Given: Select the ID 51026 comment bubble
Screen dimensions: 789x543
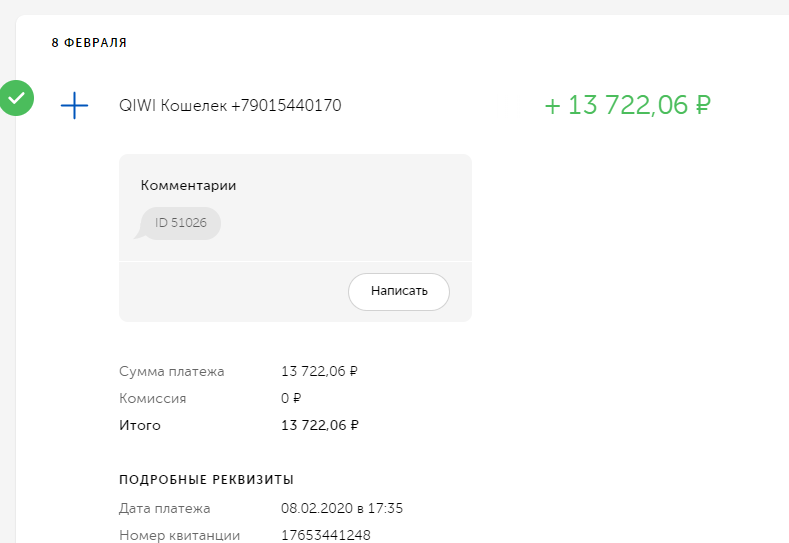Looking at the screenshot, I should coord(180,223).
